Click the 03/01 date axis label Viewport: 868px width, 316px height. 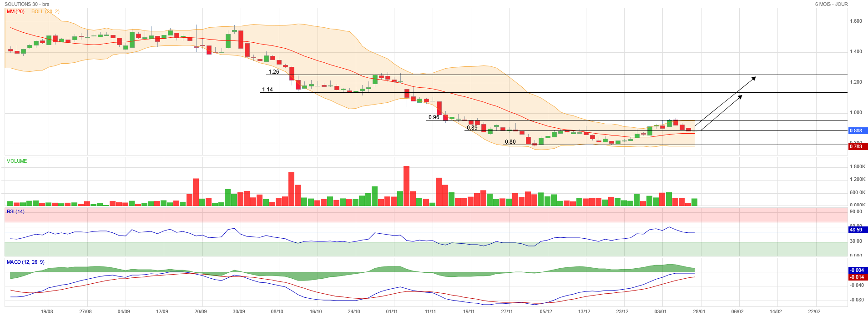pos(661,311)
